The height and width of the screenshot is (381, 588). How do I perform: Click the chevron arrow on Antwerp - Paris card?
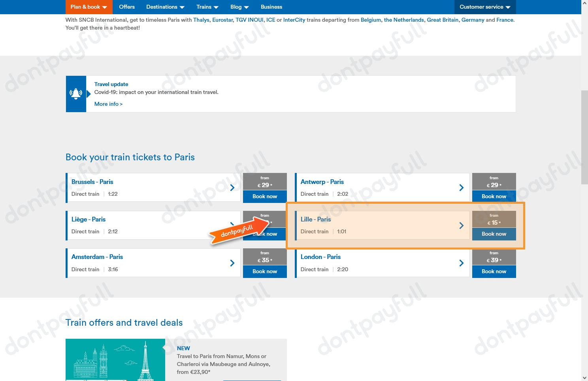[x=461, y=188]
